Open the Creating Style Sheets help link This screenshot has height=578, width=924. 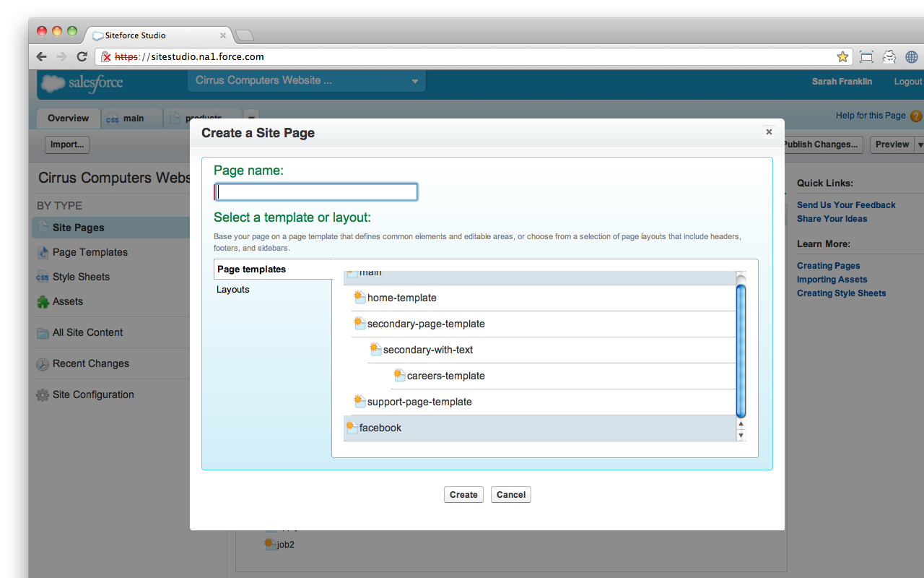point(842,293)
